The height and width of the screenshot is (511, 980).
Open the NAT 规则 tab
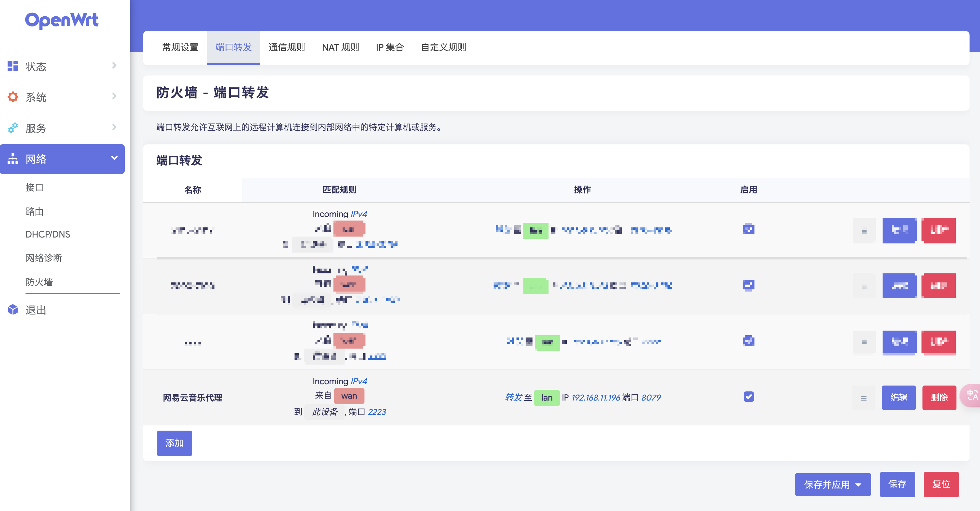coord(340,47)
